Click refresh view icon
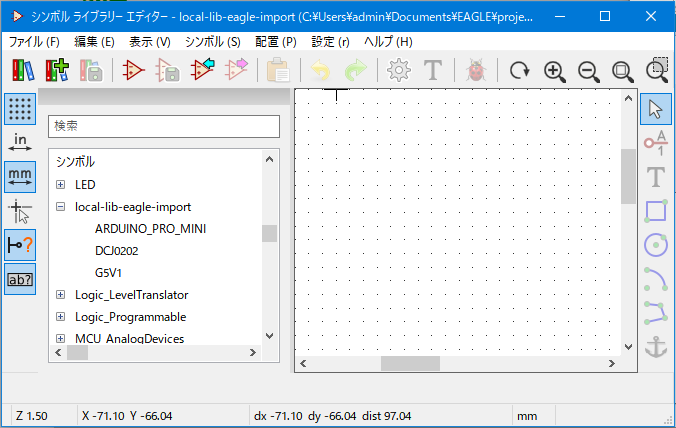The width and height of the screenshot is (676, 428). pos(520,70)
